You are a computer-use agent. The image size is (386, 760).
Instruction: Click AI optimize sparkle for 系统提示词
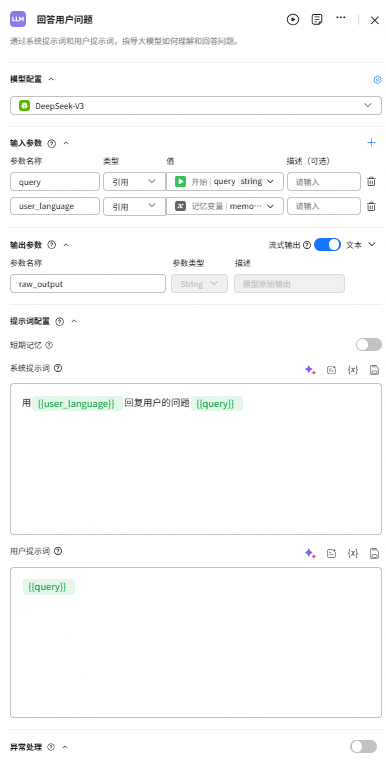(x=310, y=370)
